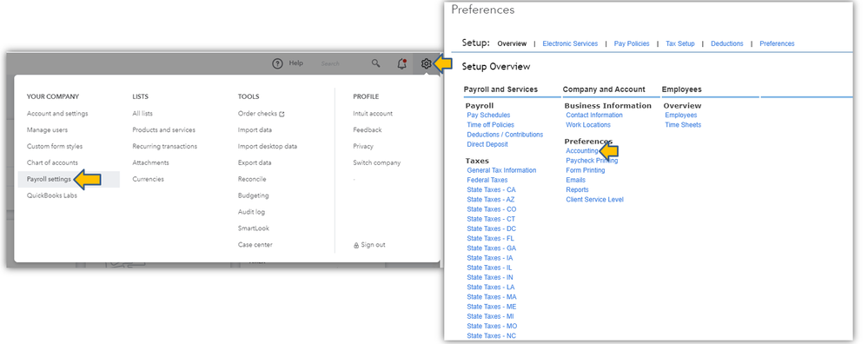Switch to Tax Setup tab
Screen dimensions: 868x344
click(679, 43)
